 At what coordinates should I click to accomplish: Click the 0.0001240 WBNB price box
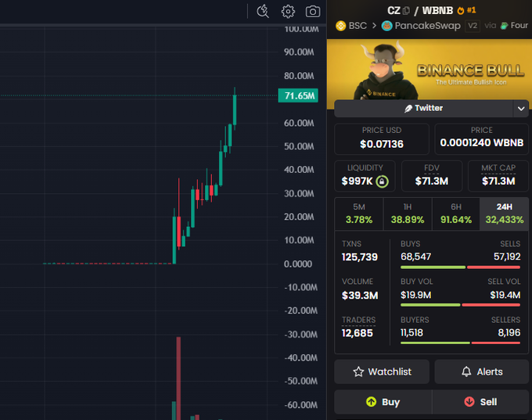pos(481,139)
